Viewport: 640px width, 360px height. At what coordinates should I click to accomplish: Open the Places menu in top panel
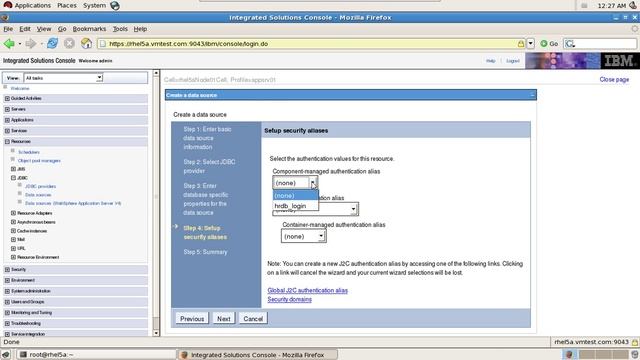[67, 5]
